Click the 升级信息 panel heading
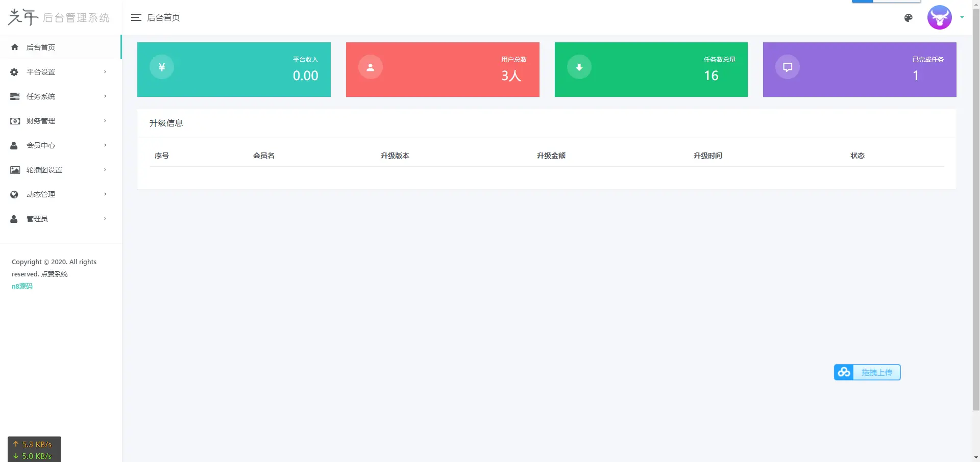Image resolution: width=980 pixels, height=462 pixels. tap(166, 123)
